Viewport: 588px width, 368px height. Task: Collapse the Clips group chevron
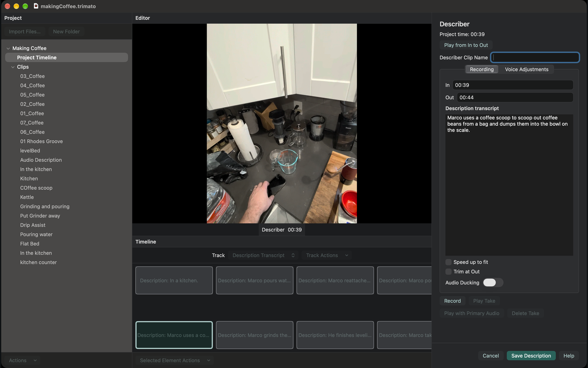[x=13, y=67]
